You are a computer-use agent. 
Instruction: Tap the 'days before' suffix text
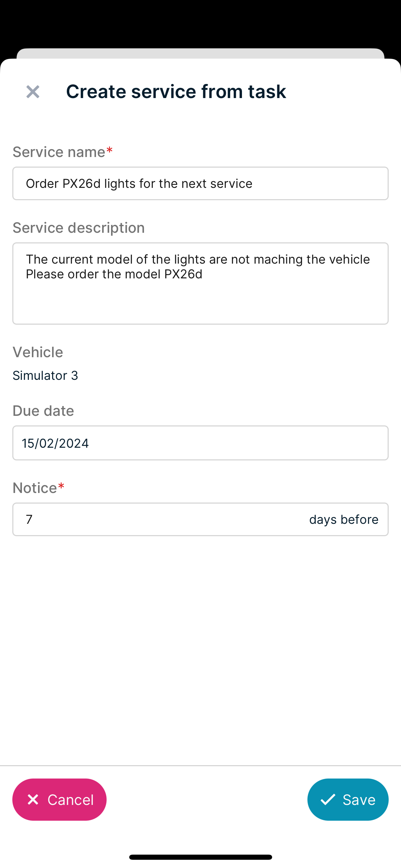[x=344, y=520]
